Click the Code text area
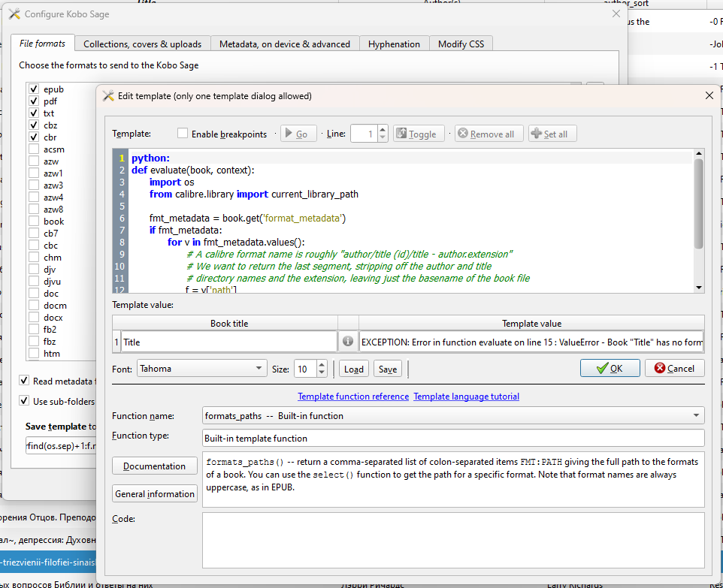Viewport: 723px width, 588px height. pyautogui.click(x=452, y=540)
